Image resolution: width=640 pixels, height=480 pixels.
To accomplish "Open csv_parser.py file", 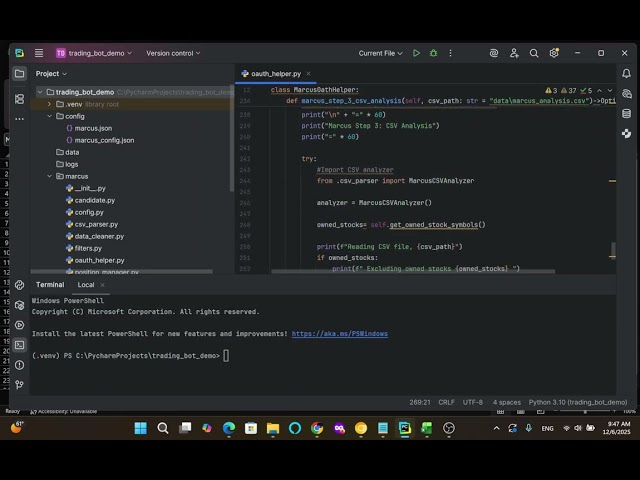I will 92,224.
